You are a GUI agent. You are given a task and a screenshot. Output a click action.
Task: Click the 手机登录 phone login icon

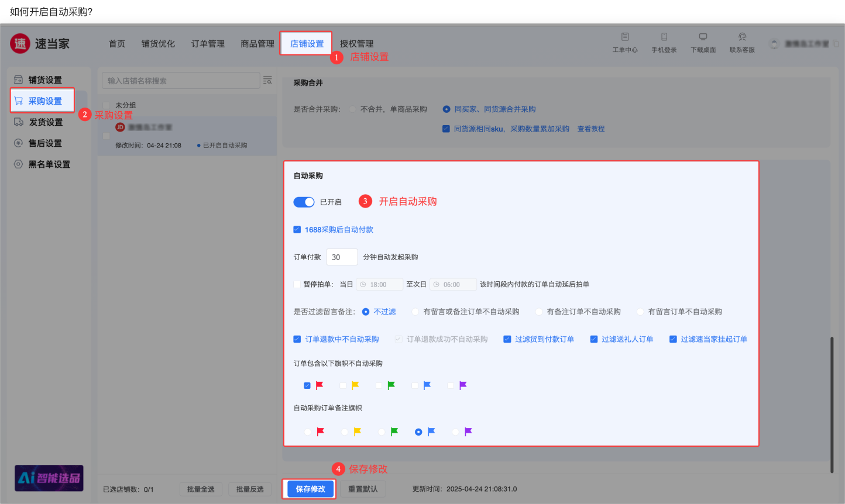point(664,37)
